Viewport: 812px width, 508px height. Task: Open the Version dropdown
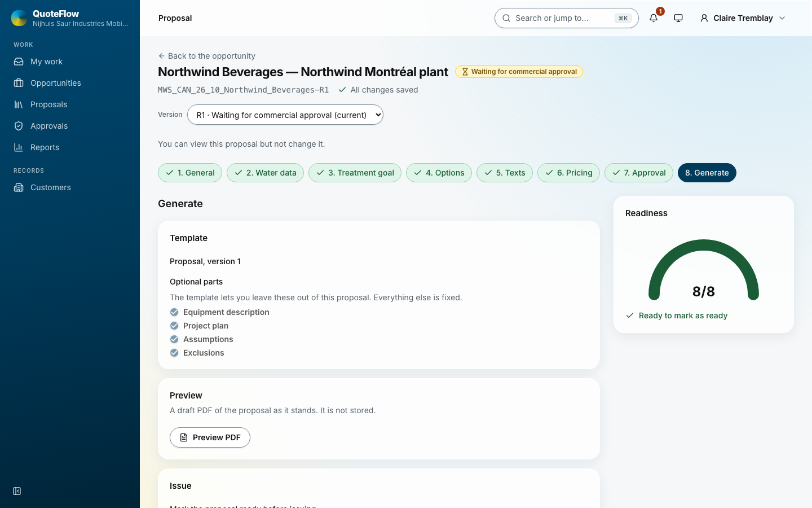(285, 115)
